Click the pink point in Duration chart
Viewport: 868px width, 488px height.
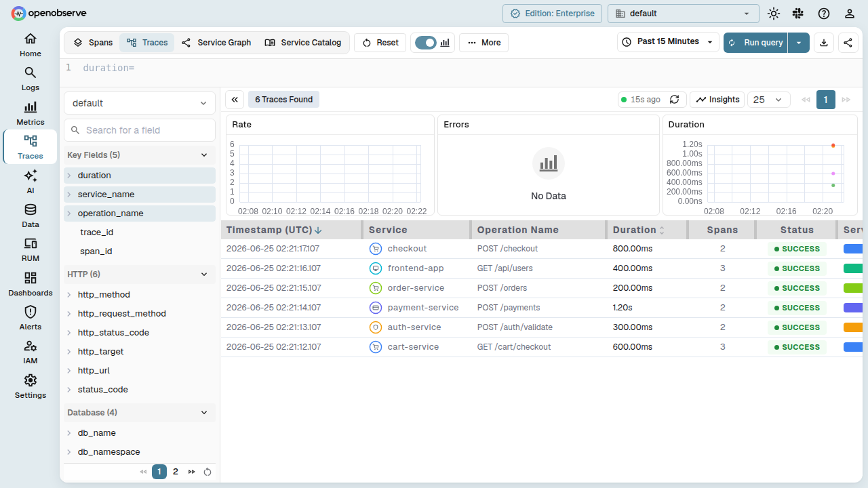(x=833, y=174)
